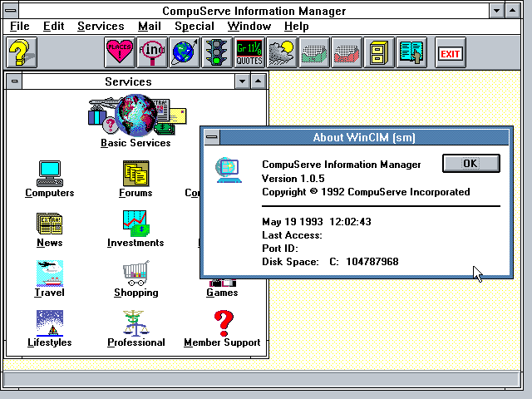
Task: Open the Basic Services globe icon
Action: pos(135,115)
